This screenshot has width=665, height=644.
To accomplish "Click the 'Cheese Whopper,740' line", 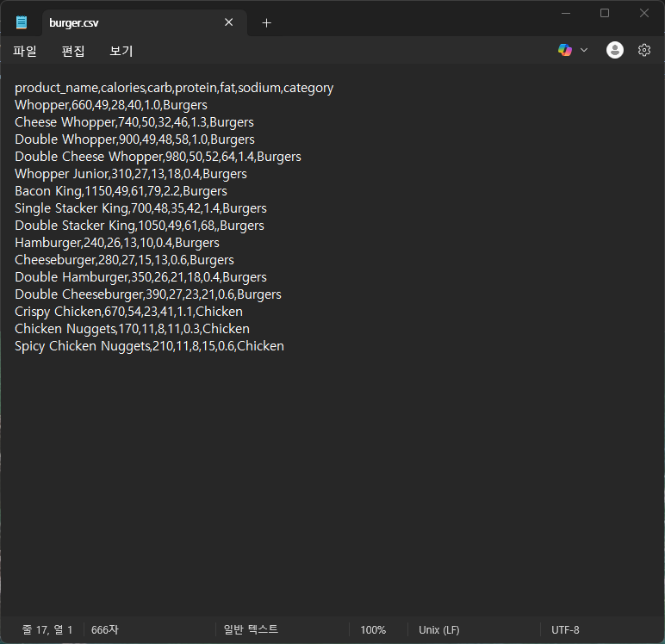I will [x=134, y=122].
